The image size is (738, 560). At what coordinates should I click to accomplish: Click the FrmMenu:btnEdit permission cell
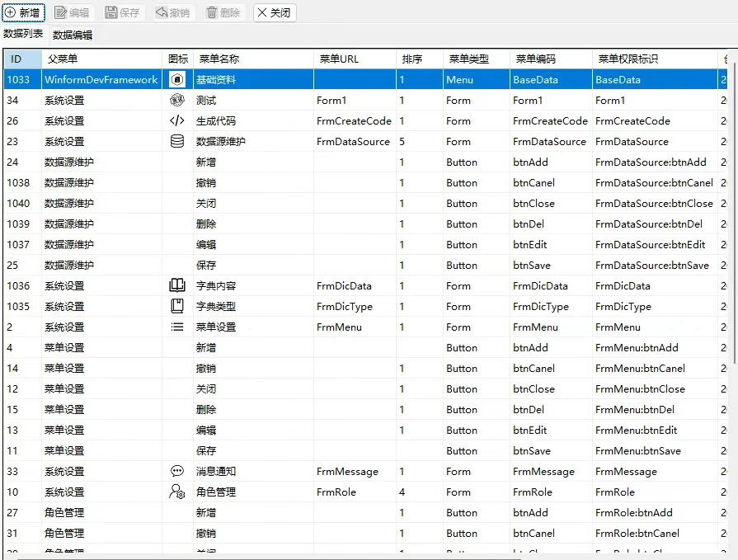(655, 431)
